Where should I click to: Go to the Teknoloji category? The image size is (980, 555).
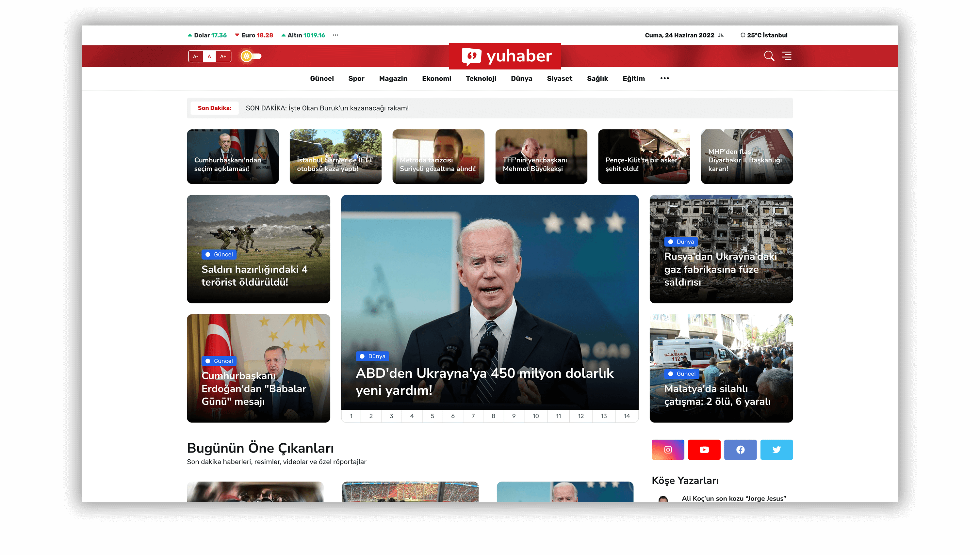481,79
